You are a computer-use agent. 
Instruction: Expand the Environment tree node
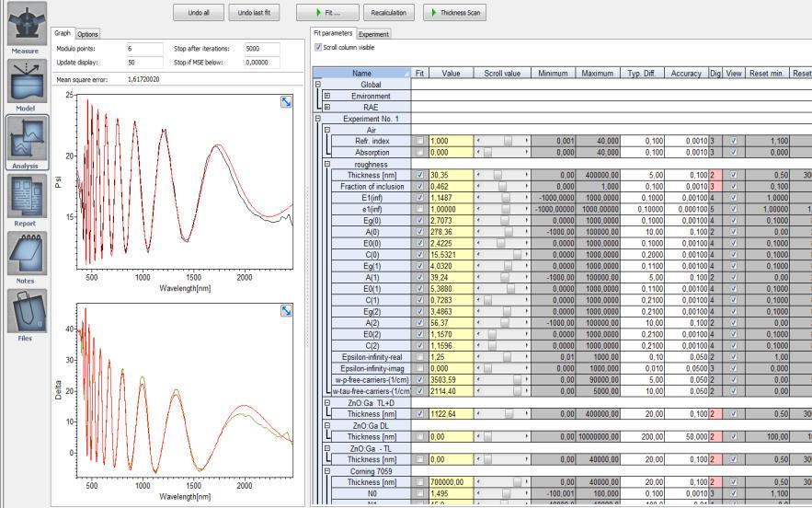click(327, 96)
